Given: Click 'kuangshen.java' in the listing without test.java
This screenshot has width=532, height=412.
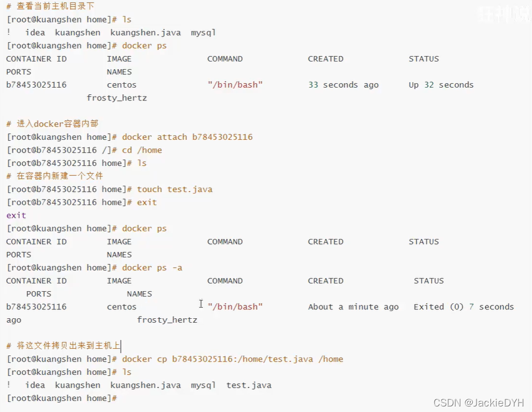Looking at the screenshot, I should 146,33.
